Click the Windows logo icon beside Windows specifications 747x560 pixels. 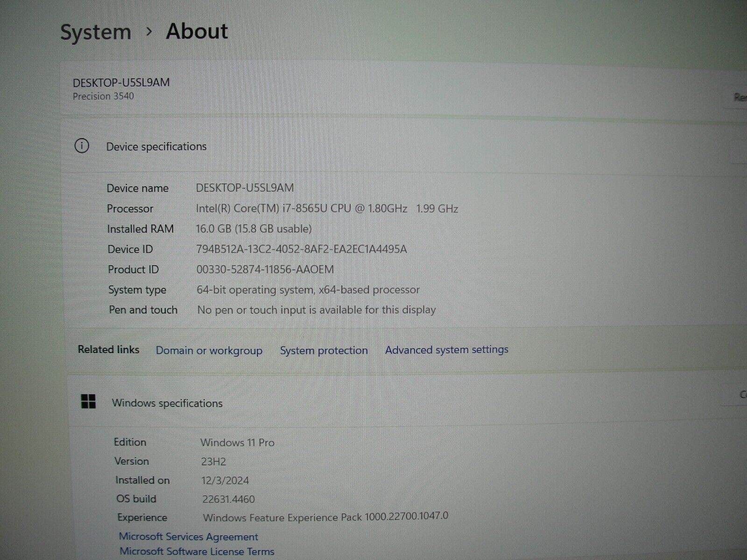click(x=89, y=402)
